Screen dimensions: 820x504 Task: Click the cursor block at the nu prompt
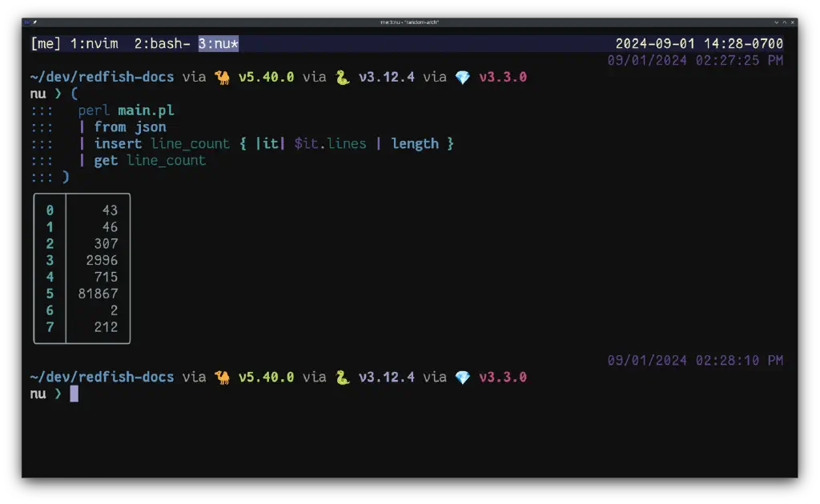(74, 394)
